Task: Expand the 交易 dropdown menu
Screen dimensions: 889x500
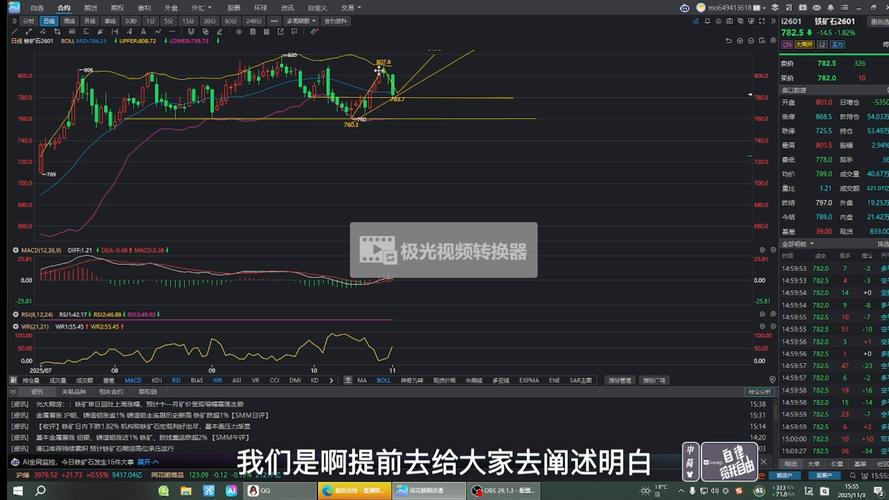Action: tap(351, 8)
